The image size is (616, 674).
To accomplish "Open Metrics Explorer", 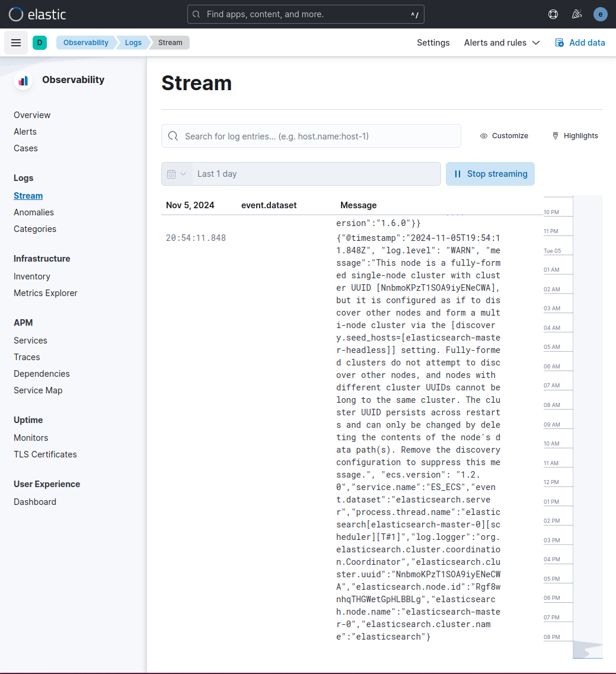I will (x=46, y=293).
